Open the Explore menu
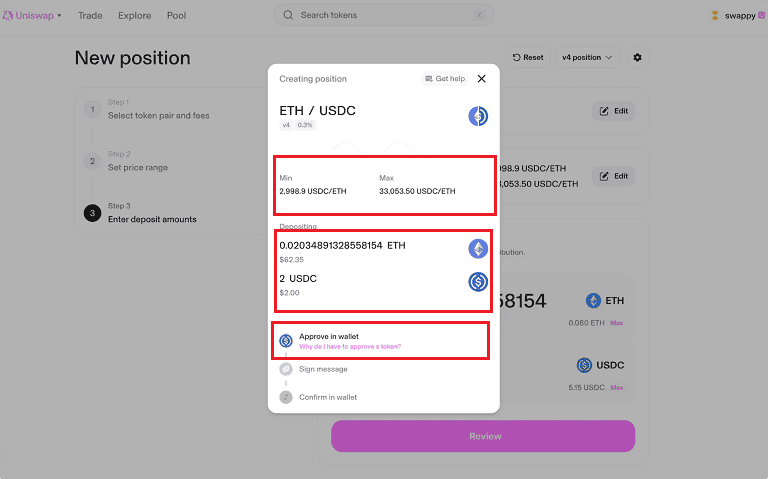 (x=135, y=16)
